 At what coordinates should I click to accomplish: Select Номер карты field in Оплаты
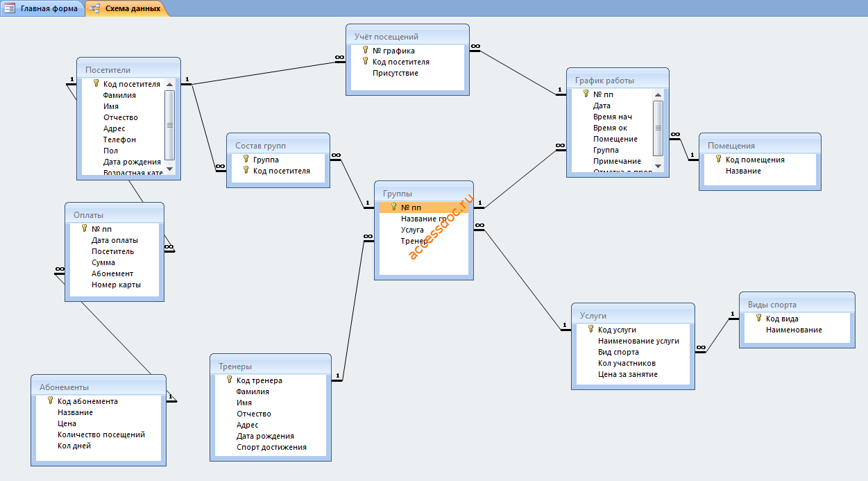pos(116,285)
